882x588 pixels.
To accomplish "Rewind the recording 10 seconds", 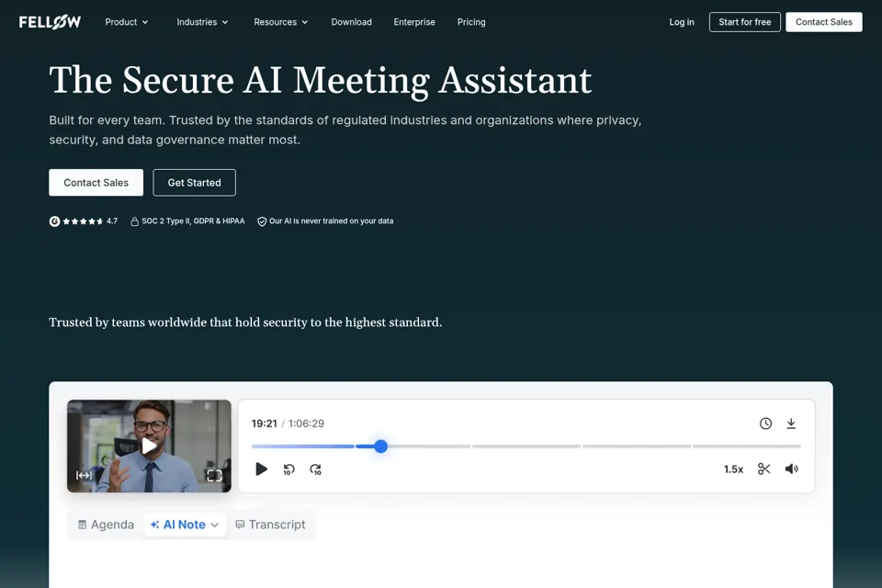I will point(289,469).
